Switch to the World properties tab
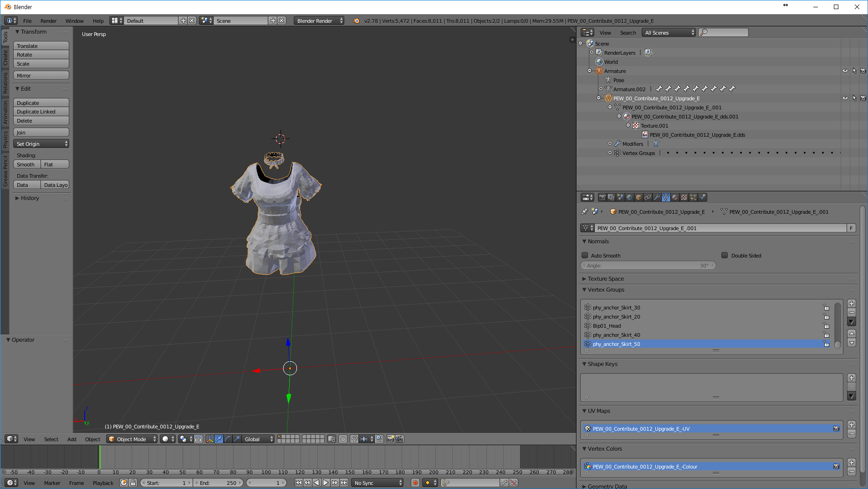Image resolution: width=868 pixels, height=489 pixels. (x=629, y=197)
